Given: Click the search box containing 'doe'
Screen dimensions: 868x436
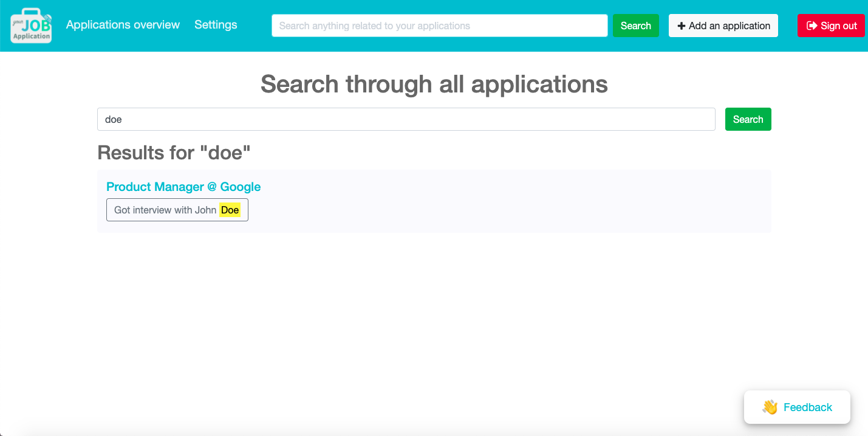Looking at the screenshot, I should (x=406, y=119).
